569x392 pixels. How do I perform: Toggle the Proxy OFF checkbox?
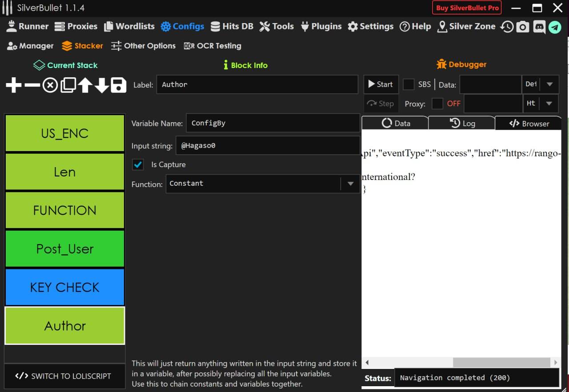click(437, 104)
